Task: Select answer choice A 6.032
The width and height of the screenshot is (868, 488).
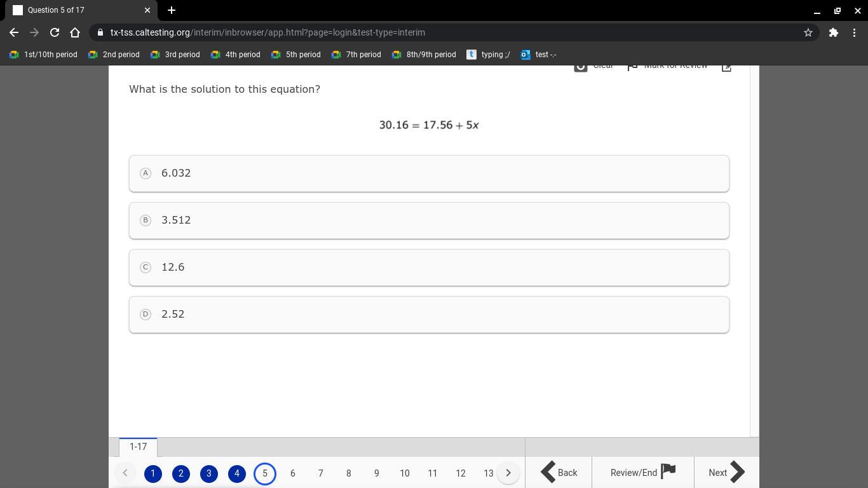Action: click(x=429, y=173)
